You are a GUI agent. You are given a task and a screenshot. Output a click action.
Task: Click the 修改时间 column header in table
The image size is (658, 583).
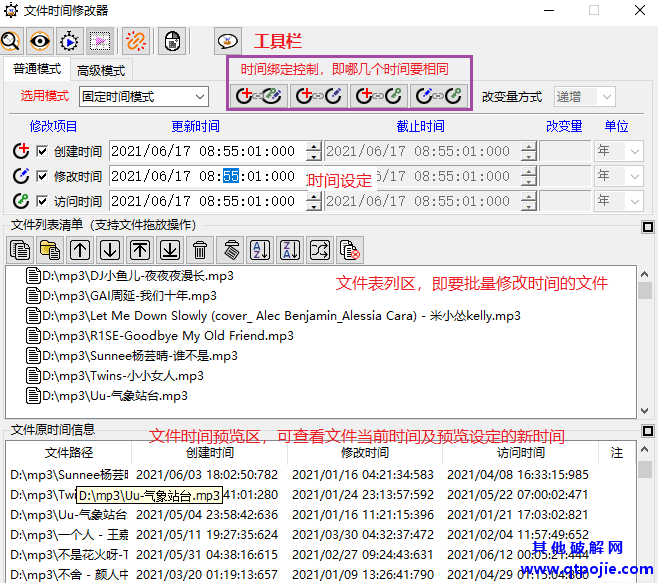[x=365, y=452]
